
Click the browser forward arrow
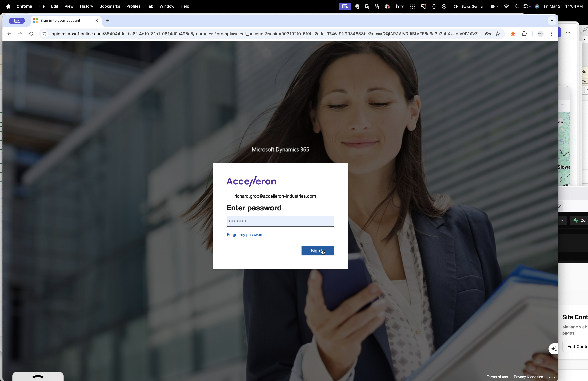20,34
